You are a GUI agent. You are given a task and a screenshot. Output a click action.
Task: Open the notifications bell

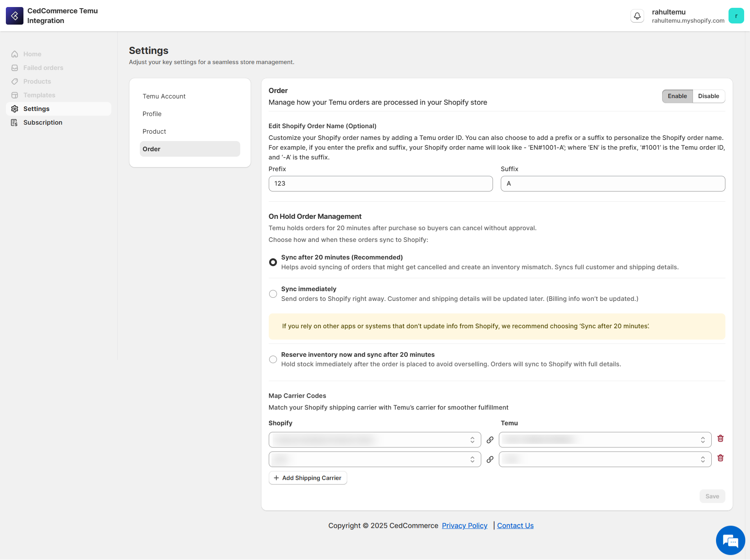pos(637,16)
